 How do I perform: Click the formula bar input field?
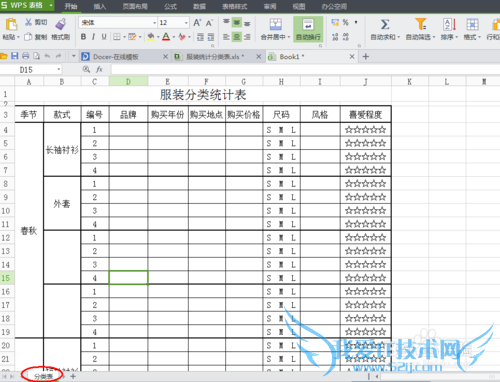tap(305, 69)
